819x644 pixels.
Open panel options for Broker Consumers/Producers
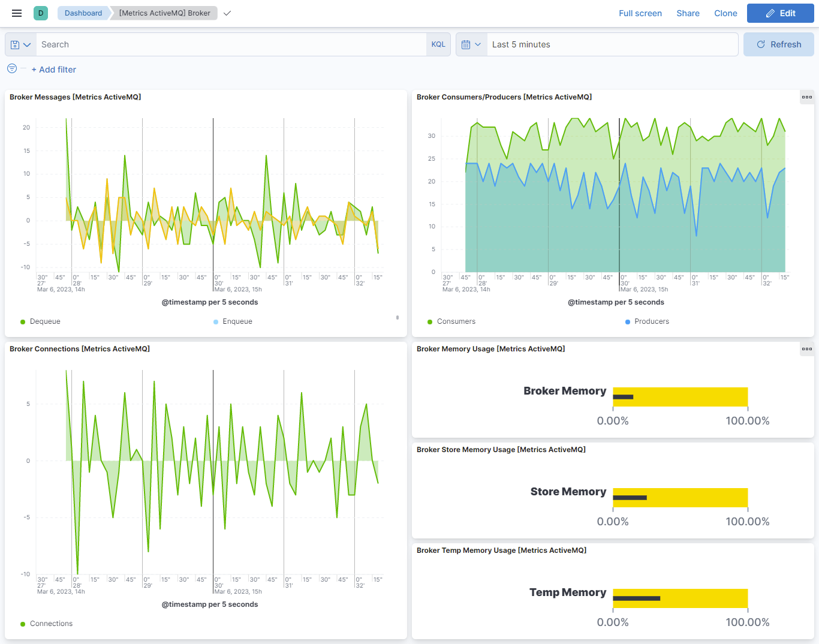point(807,97)
